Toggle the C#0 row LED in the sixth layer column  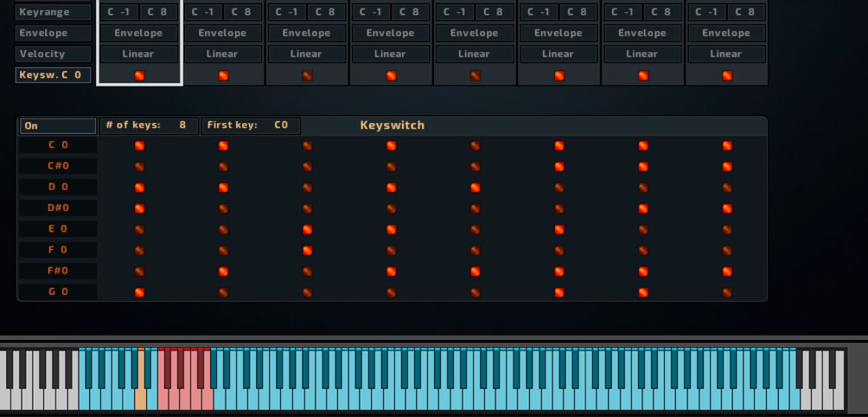tap(559, 167)
